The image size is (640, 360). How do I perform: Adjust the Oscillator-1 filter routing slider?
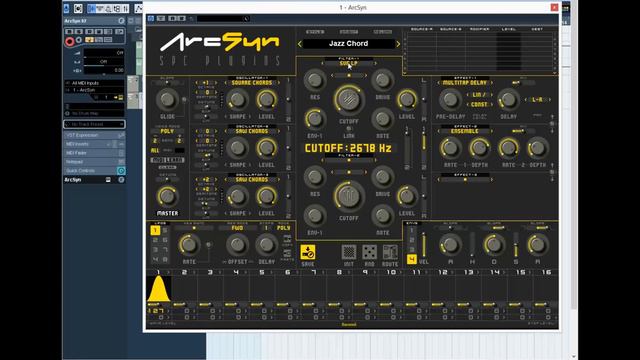pyautogui.click(x=288, y=99)
